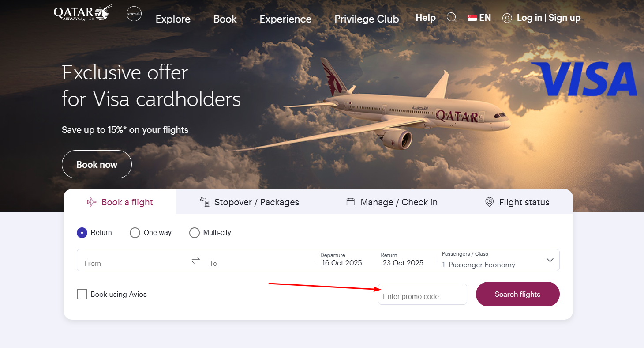This screenshot has height=348, width=644.
Task: Enable the Book using Avios checkbox
Action: pos(82,294)
